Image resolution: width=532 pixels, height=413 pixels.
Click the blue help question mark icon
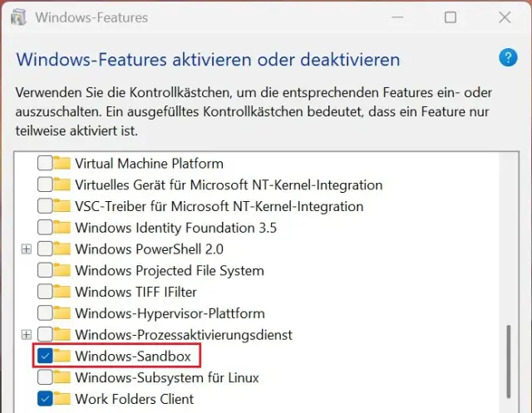pyautogui.click(x=508, y=58)
